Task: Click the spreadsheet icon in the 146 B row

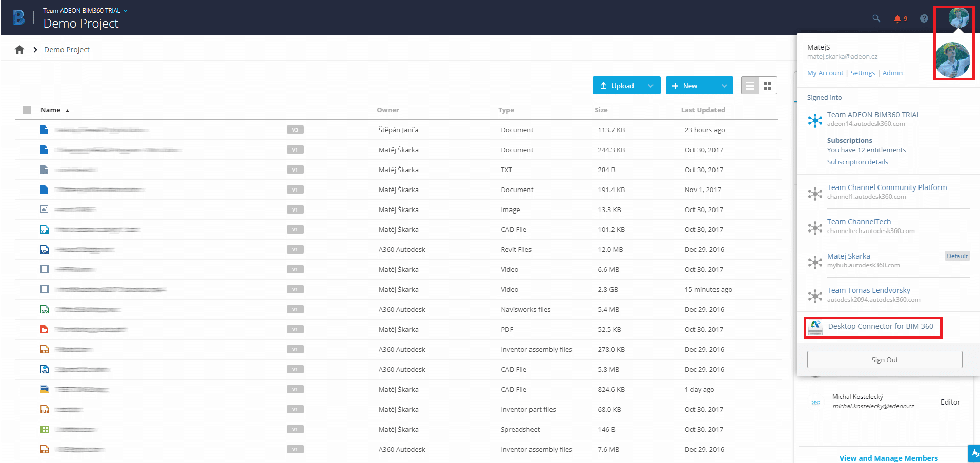Action: pos(45,429)
